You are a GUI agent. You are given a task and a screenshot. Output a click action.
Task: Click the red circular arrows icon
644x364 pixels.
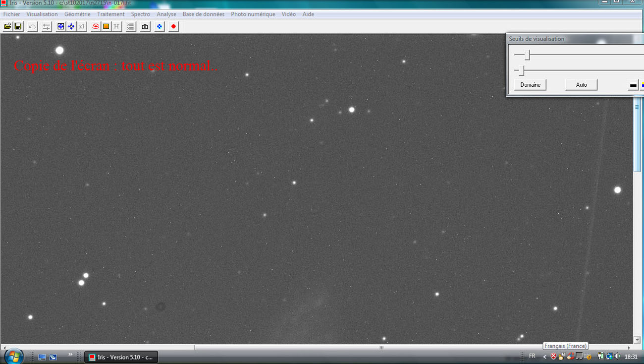tap(96, 26)
